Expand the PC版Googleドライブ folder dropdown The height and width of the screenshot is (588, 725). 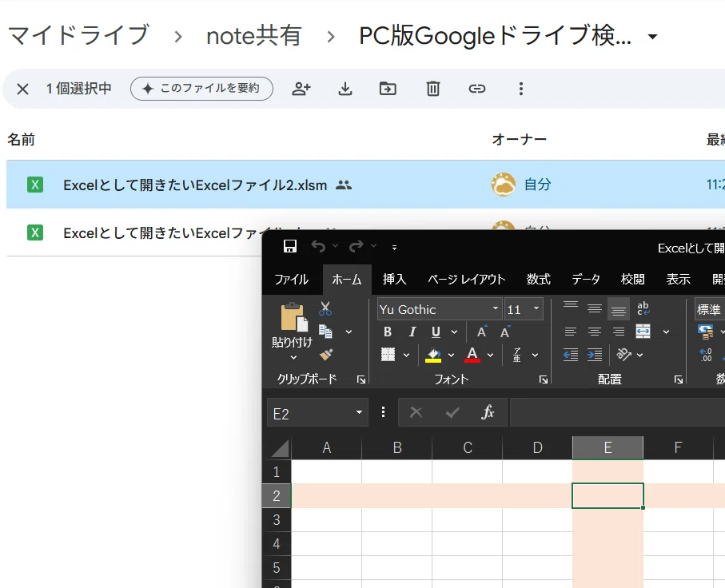(x=652, y=37)
